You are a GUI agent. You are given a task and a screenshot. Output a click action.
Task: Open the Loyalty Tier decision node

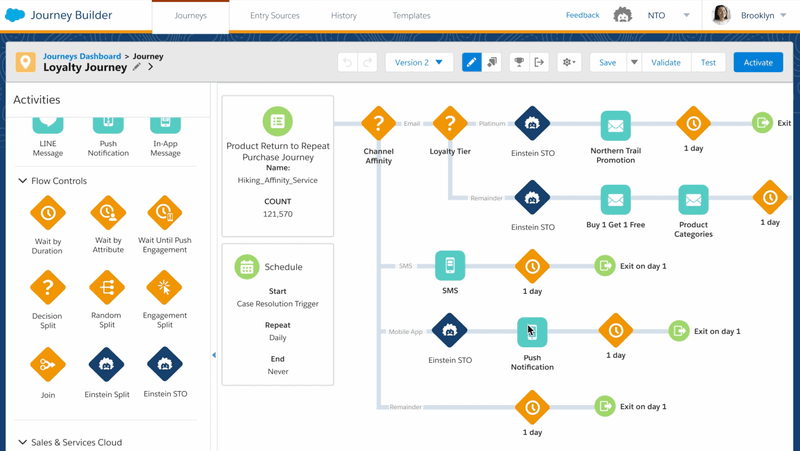450,123
